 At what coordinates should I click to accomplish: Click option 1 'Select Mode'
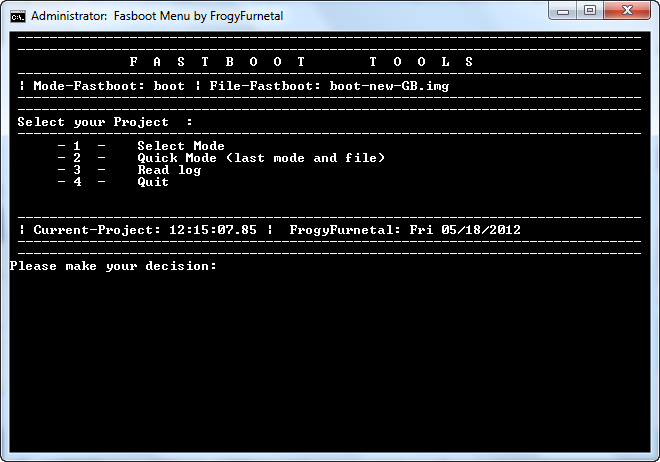click(181, 146)
